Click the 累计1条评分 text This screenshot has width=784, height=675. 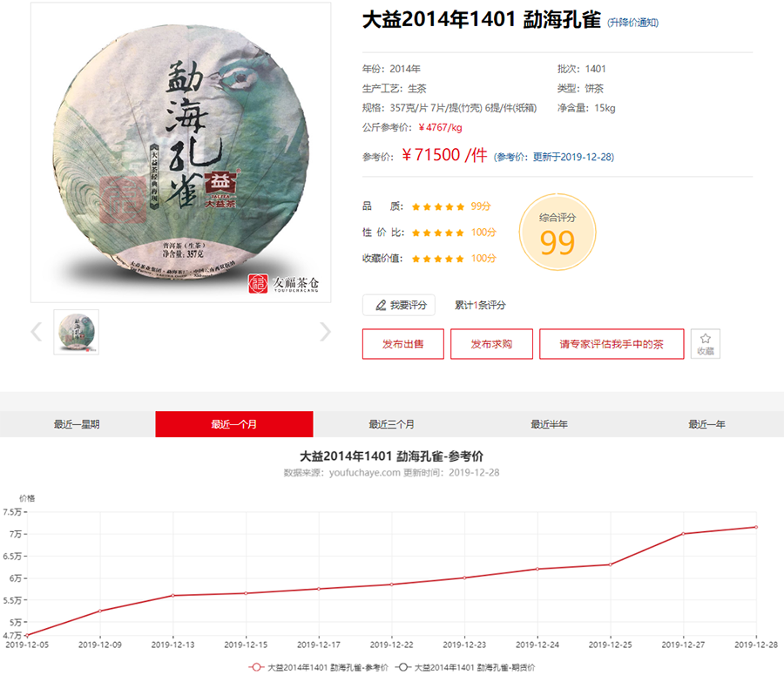click(480, 305)
